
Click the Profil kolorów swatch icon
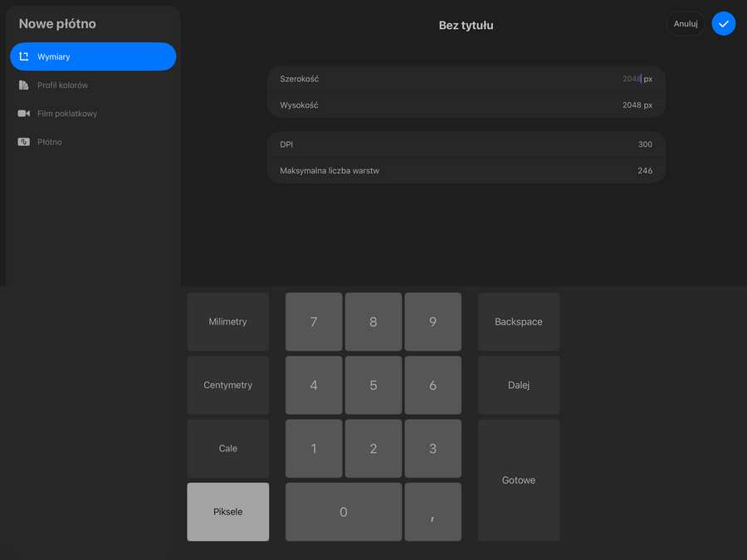pyautogui.click(x=24, y=85)
